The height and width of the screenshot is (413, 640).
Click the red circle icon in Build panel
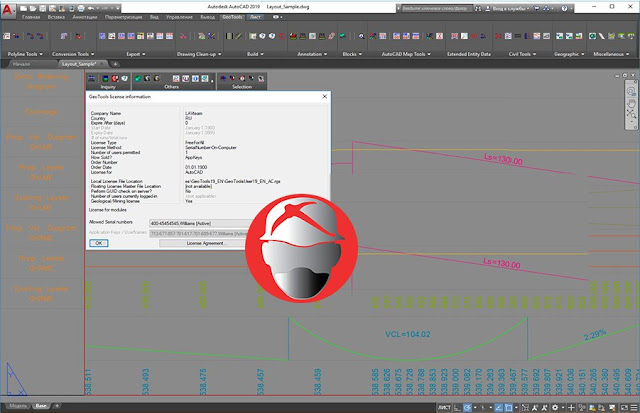pos(282,36)
